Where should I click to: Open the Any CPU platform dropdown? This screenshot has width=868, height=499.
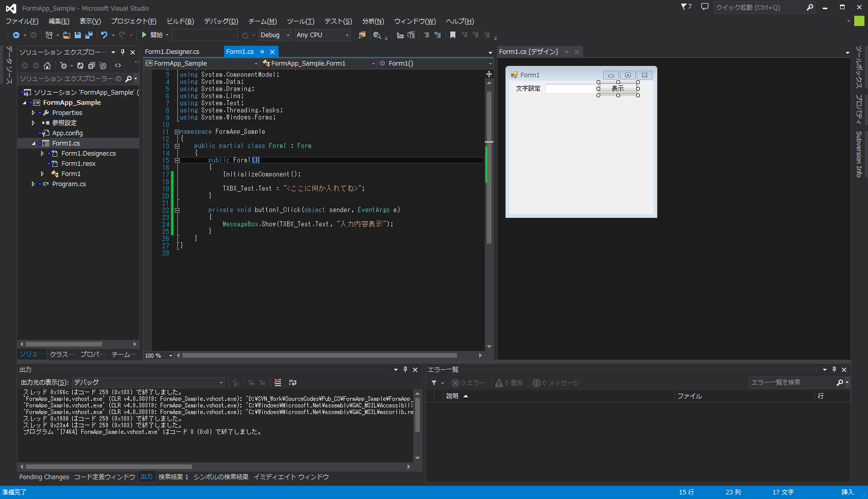pos(323,35)
